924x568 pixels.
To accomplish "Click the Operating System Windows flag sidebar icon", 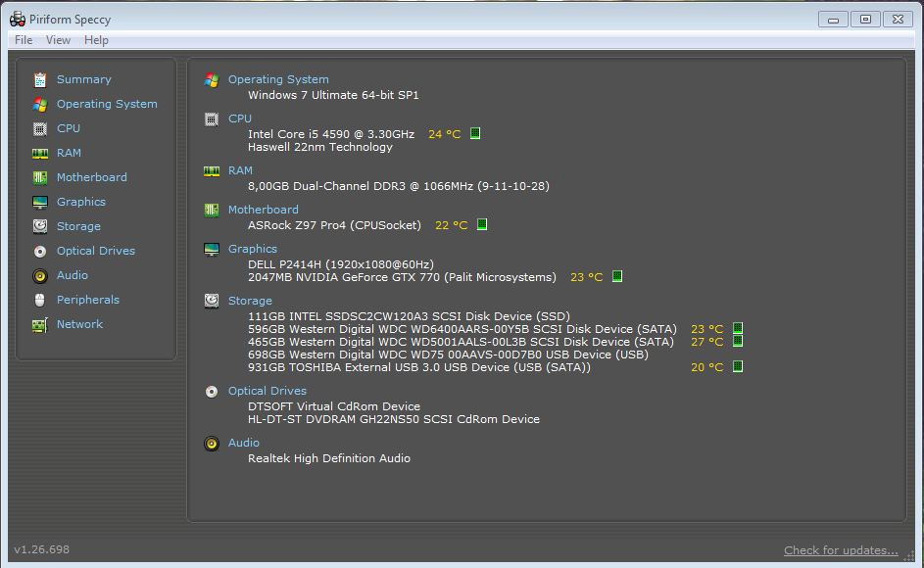I will coord(39,104).
